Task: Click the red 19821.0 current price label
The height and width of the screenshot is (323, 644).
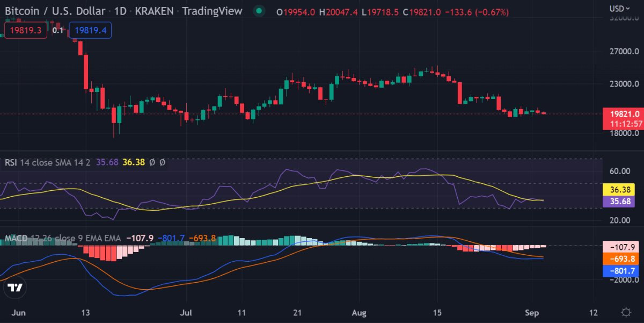Action: (x=623, y=114)
